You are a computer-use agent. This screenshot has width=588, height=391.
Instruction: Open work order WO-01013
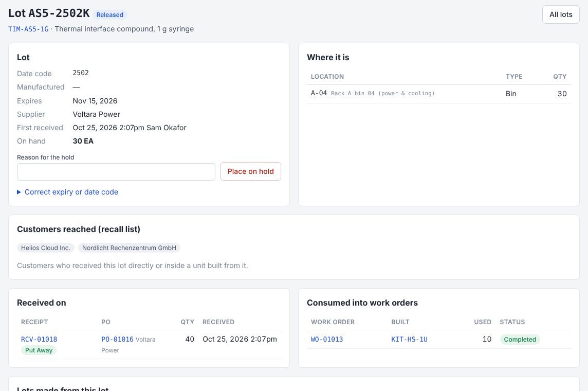(327, 339)
